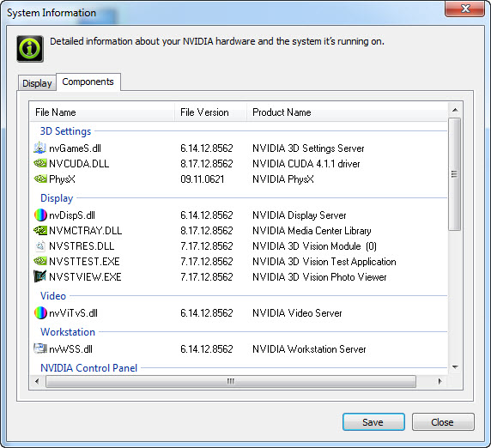Click NVIDIA 3D Settings Server text

[308, 148]
